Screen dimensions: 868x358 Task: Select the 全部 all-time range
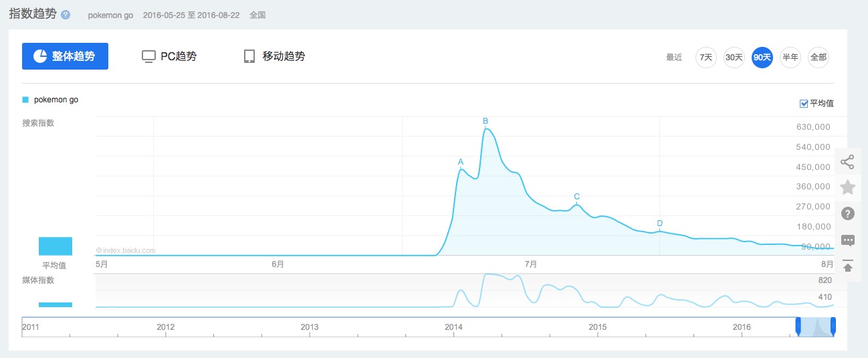[819, 58]
